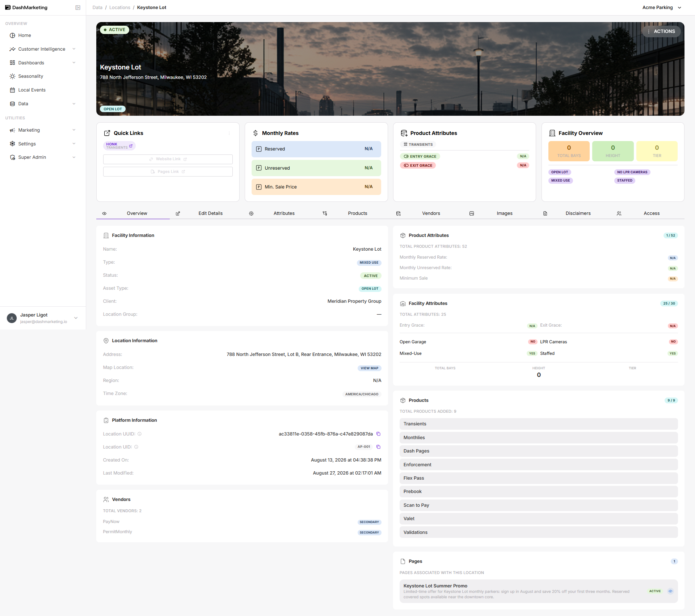The height and width of the screenshot is (616, 695).
Task: Open the Actions menu button
Action: click(x=662, y=31)
